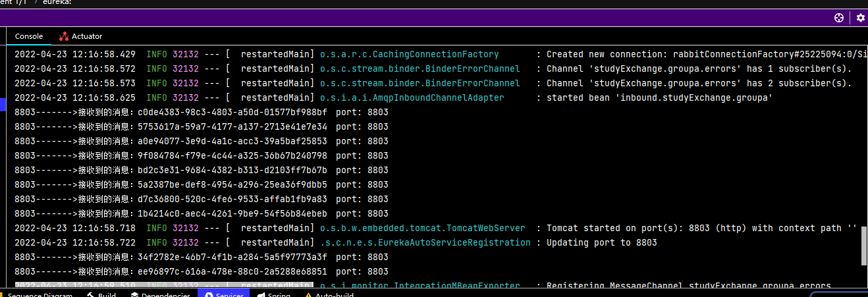Click the AmqpInboundChannelAdapter logger name

click(x=412, y=98)
